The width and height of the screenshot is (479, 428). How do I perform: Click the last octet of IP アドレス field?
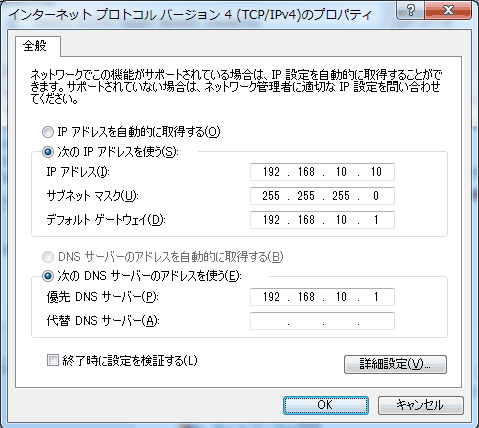click(376, 172)
